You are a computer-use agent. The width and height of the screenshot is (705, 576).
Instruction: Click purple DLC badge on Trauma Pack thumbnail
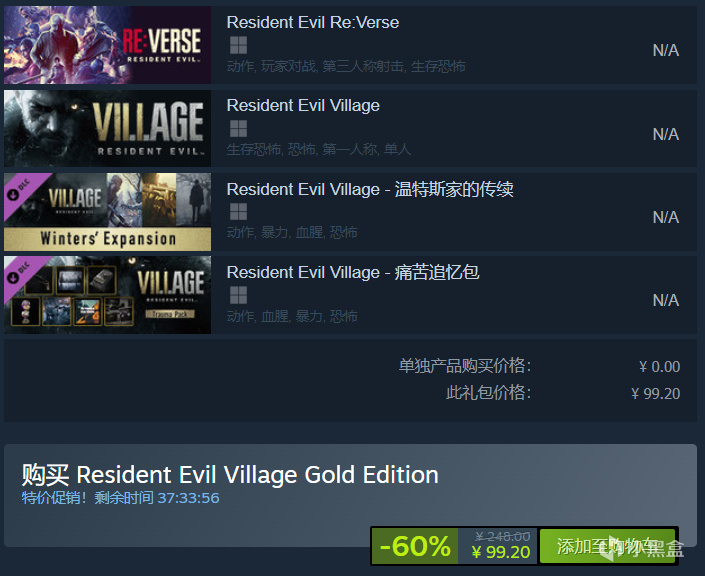(21, 274)
